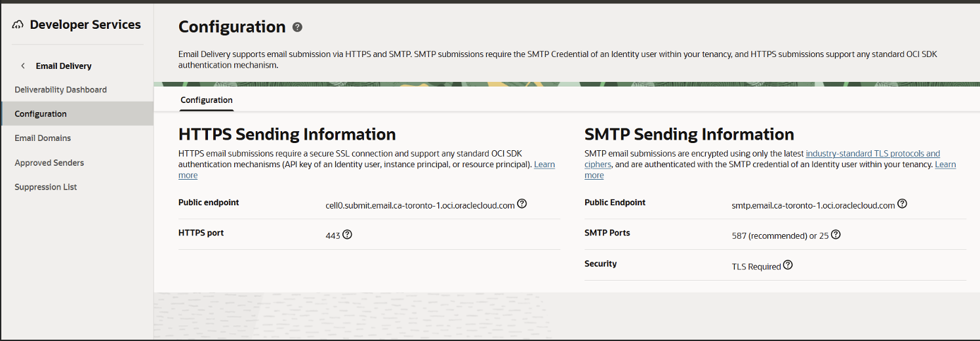Click the SMTP public endpoint hostname text

[813, 205]
